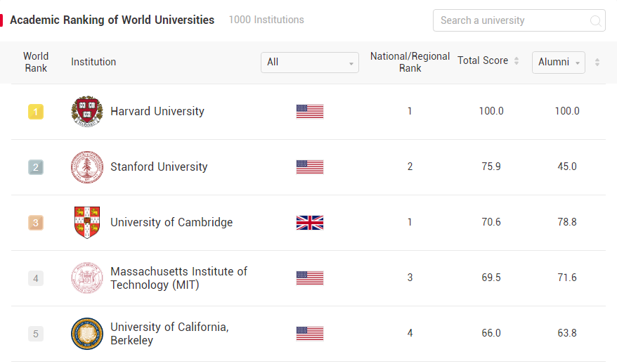This screenshot has height=364, width=617.
Task: Click the US flag beside Harvard
Action: [x=310, y=112]
